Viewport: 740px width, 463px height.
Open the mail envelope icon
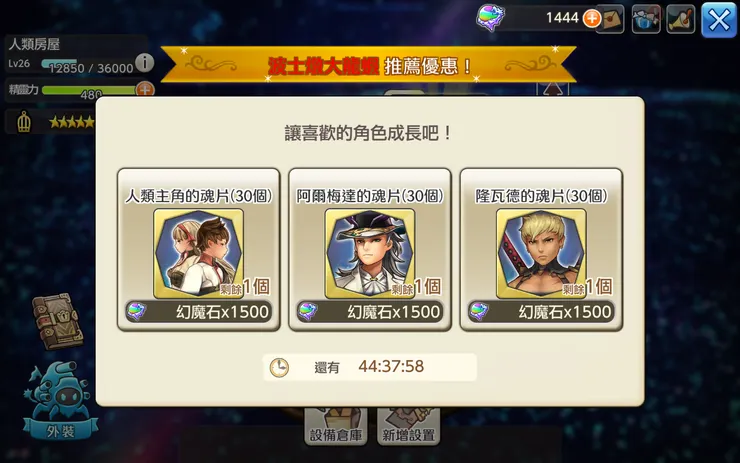(x=611, y=19)
